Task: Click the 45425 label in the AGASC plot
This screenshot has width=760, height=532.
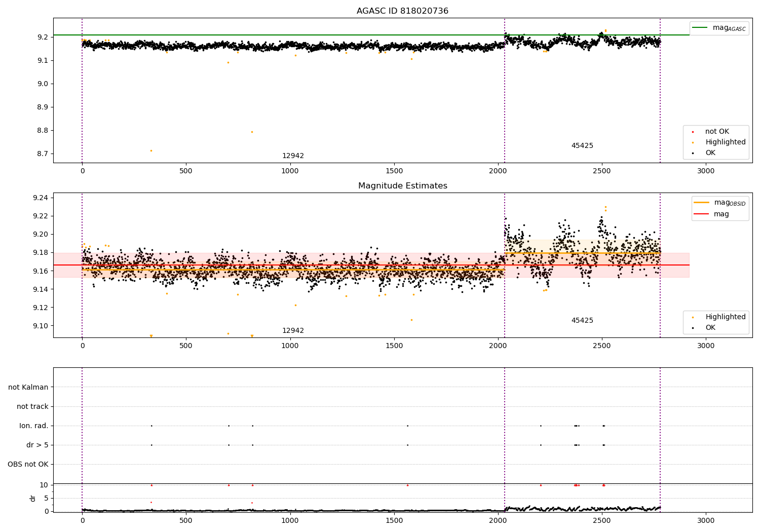Action: point(582,146)
